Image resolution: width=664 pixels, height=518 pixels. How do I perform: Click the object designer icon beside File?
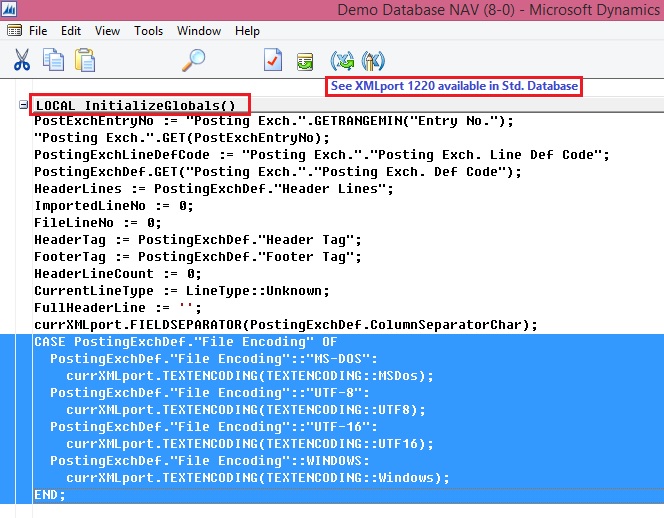(x=14, y=30)
